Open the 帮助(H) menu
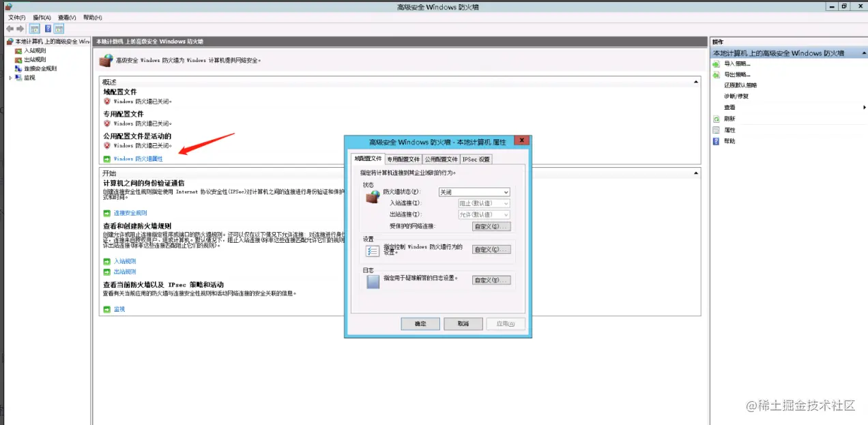Image resolution: width=868 pixels, height=425 pixels. point(92,17)
